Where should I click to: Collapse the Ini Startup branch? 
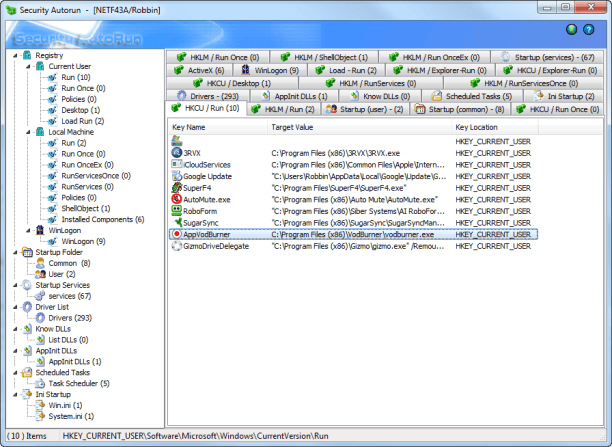click(15, 395)
